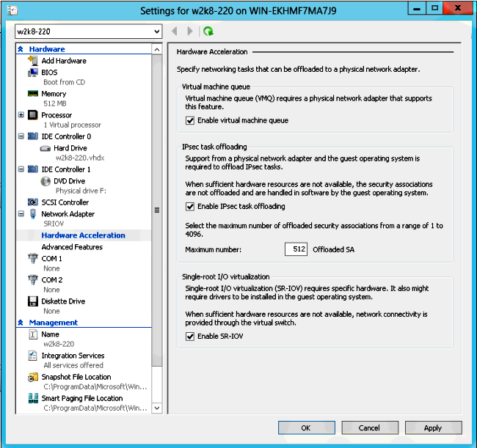Screen dimensions: 477x448
Task: Click the Processor chip icon
Action: pos(33,115)
